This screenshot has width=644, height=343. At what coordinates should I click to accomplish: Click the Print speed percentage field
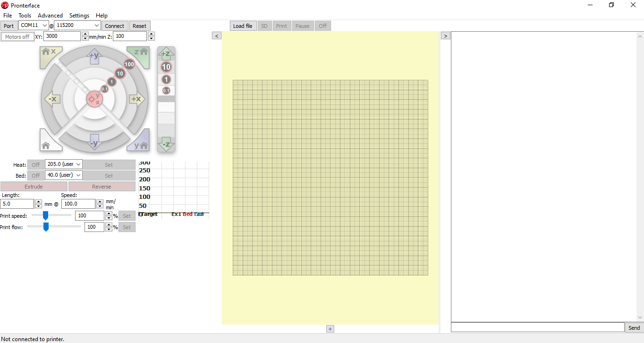point(90,215)
